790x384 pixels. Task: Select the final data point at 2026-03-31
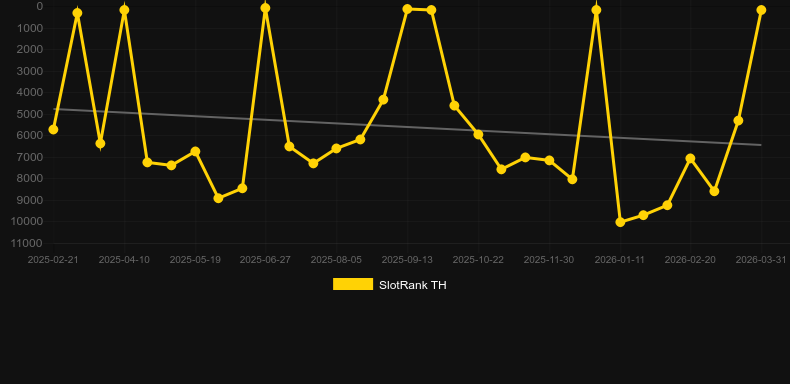coord(761,10)
